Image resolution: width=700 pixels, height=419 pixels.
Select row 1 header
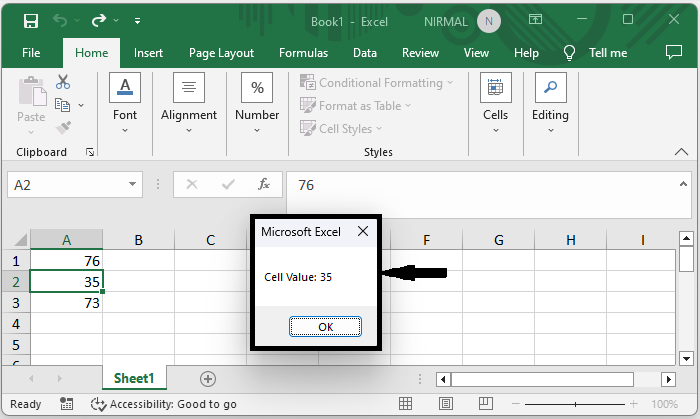(16, 261)
